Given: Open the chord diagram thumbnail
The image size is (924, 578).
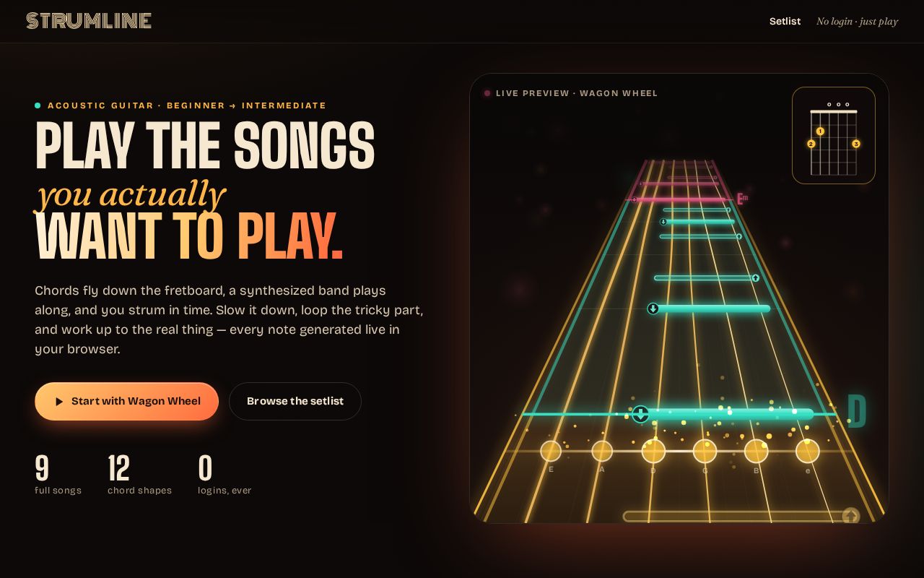Looking at the screenshot, I should (834, 136).
